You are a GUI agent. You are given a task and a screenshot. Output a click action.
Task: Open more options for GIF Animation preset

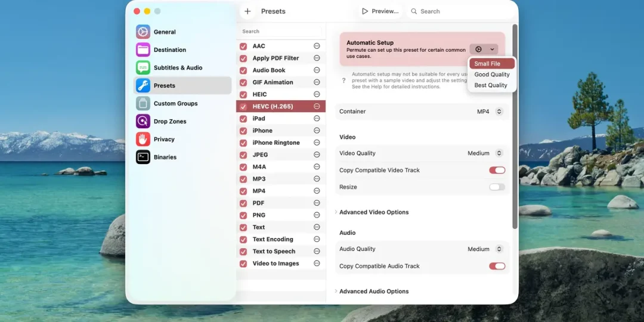click(317, 82)
